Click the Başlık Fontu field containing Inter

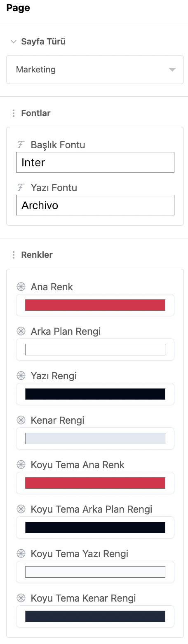pyautogui.click(x=95, y=162)
